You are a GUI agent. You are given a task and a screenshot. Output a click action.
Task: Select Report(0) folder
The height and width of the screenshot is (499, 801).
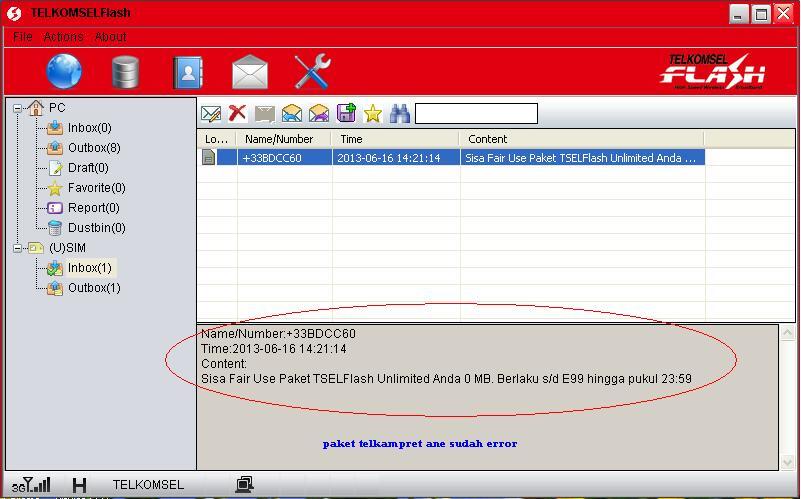tap(93, 207)
